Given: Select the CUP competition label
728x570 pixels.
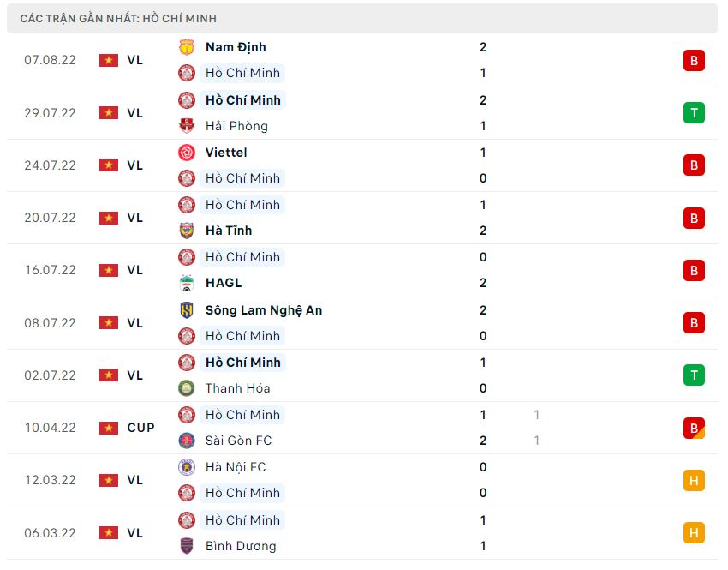Looking at the screenshot, I should 140,428.
